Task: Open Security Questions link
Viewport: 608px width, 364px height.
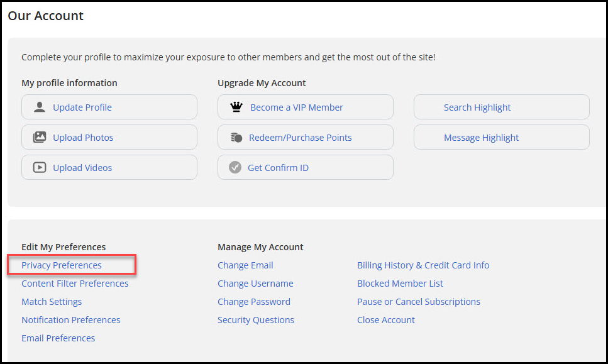Action: coord(255,320)
